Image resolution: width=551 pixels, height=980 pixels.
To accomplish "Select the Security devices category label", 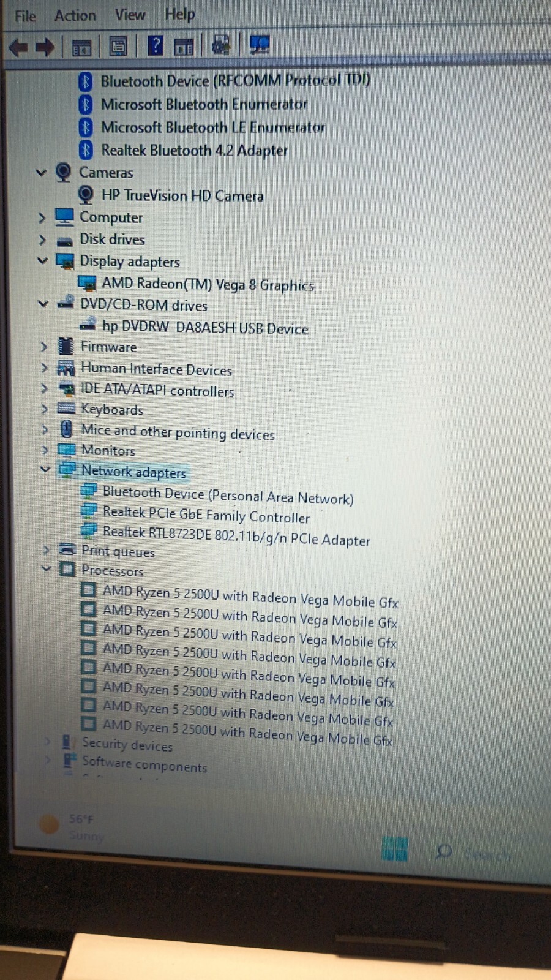I will pos(127,744).
